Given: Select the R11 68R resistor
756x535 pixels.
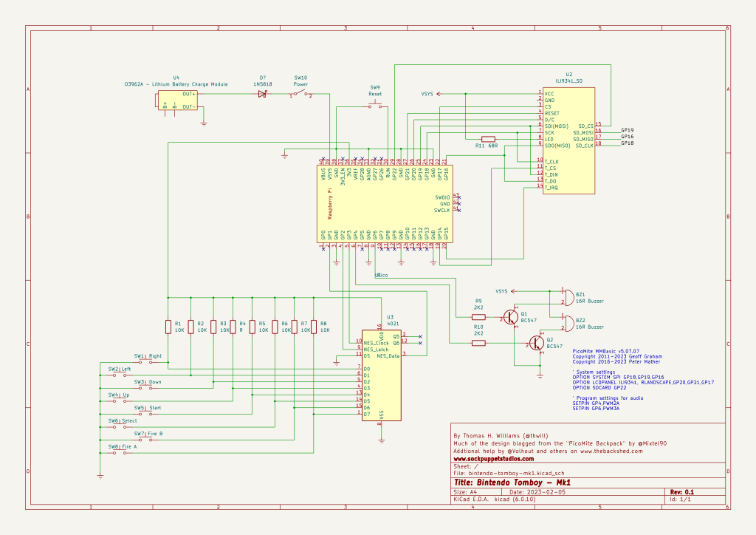Looking at the screenshot, I should [x=488, y=139].
